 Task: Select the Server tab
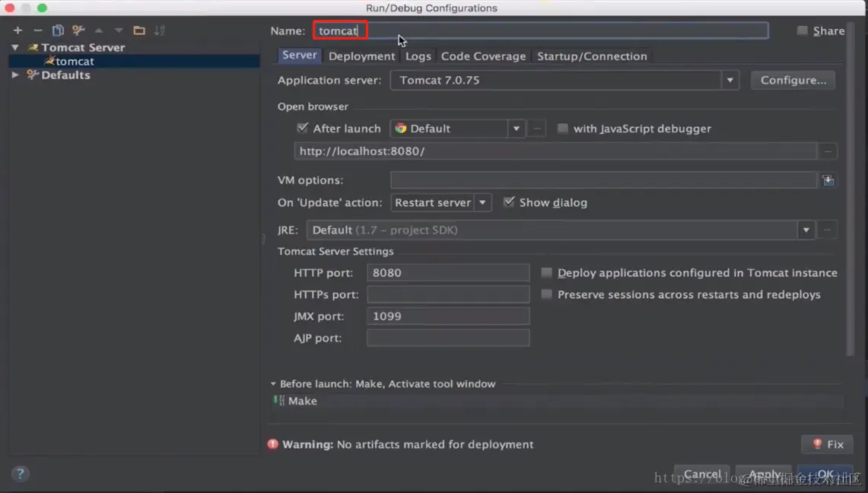pos(300,56)
